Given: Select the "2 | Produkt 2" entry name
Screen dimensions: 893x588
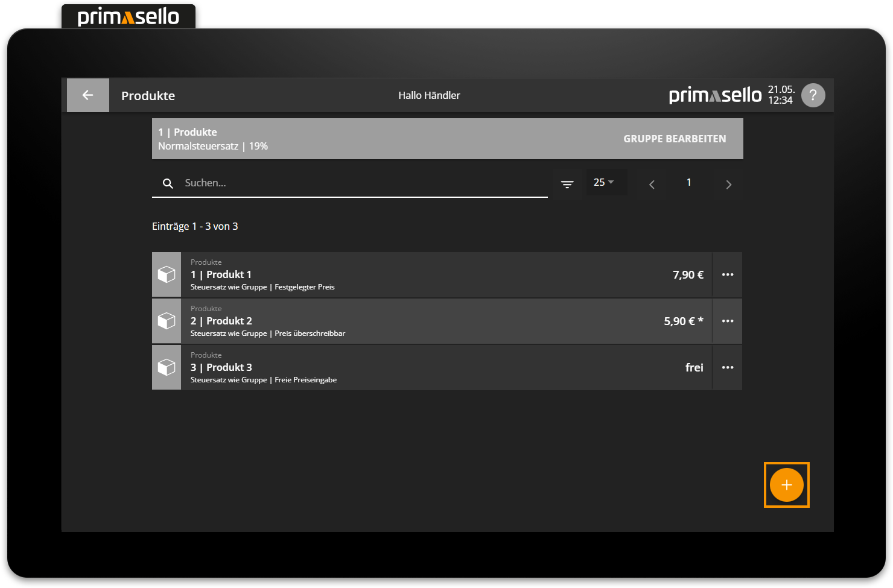Looking at the screenshot, I should [221, 321].
